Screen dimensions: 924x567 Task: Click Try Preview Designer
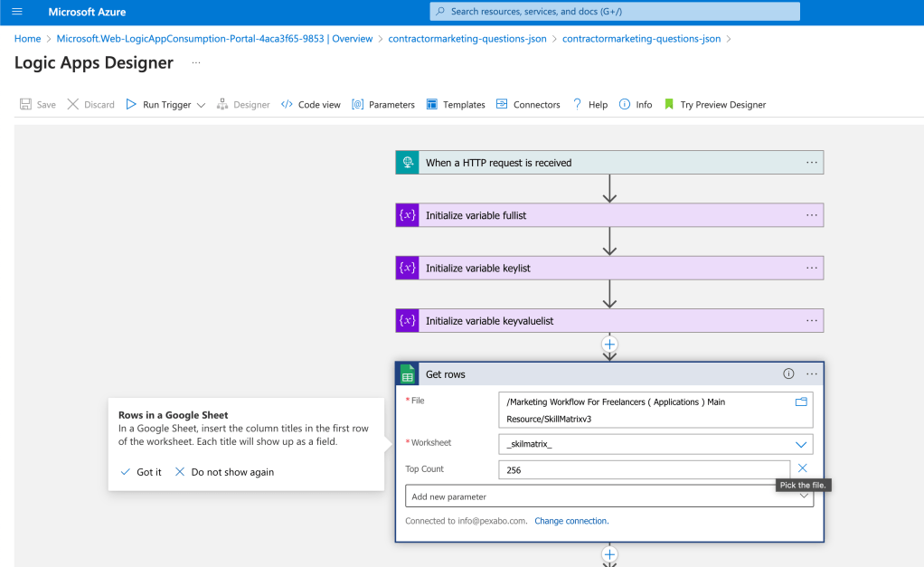point(715,104)
